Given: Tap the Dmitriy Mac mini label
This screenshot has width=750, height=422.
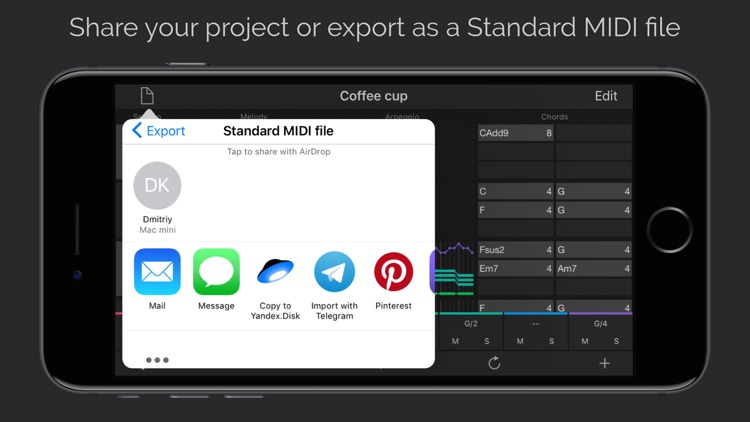Looking at the screenshot, I should [157, 224].
